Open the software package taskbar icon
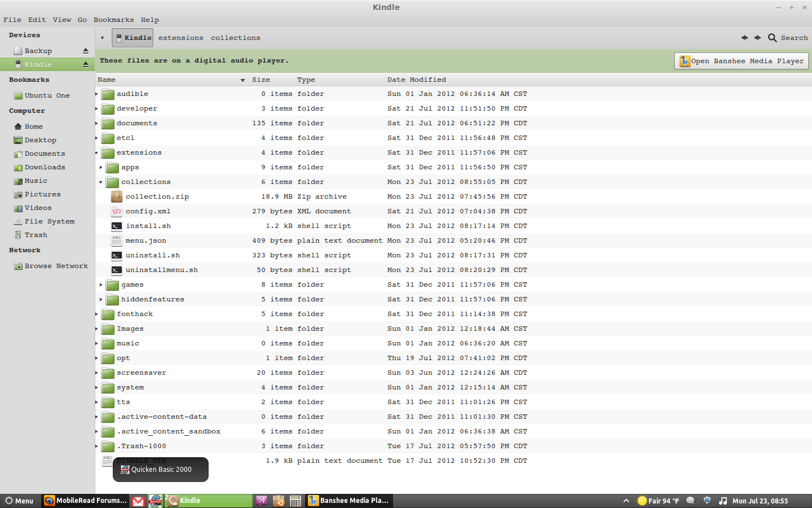Viewport: 812px width, 508px height. 279,501
